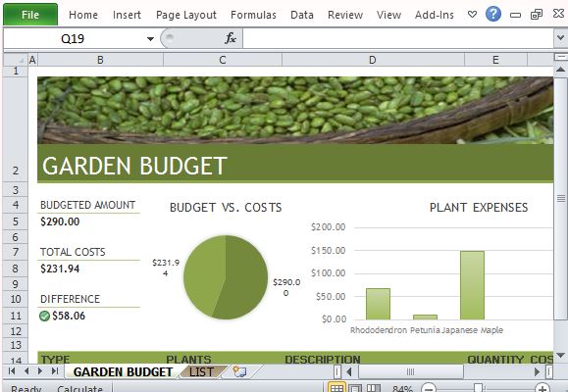Click the Rhododendron bar in chart
The image size is (568, 392).
click(378, 304)
